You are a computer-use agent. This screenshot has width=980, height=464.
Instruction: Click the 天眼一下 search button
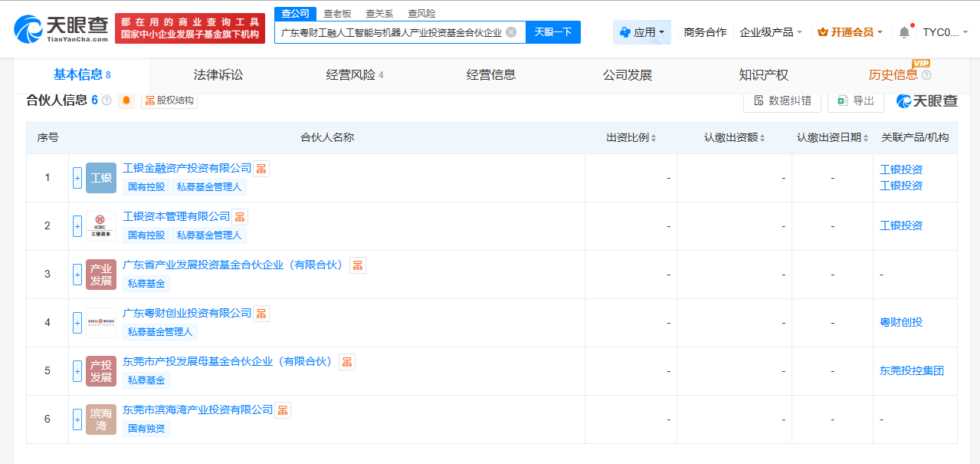coord(553,32)
